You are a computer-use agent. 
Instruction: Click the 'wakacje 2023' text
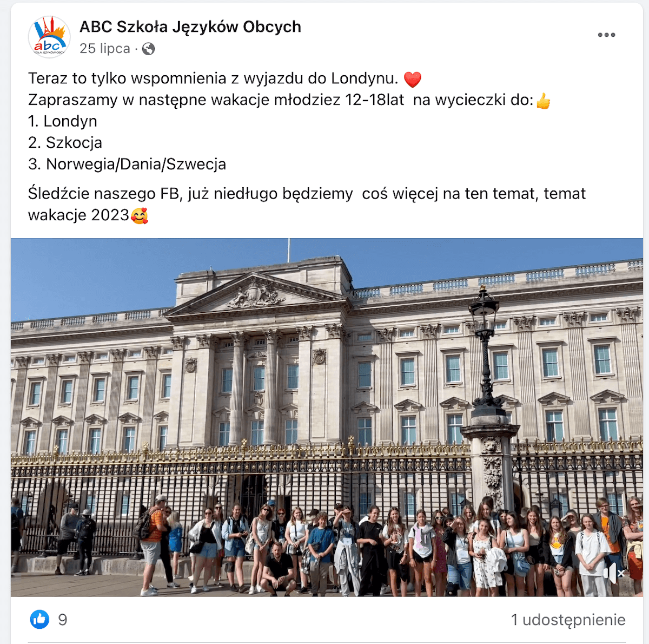[78, 215]
